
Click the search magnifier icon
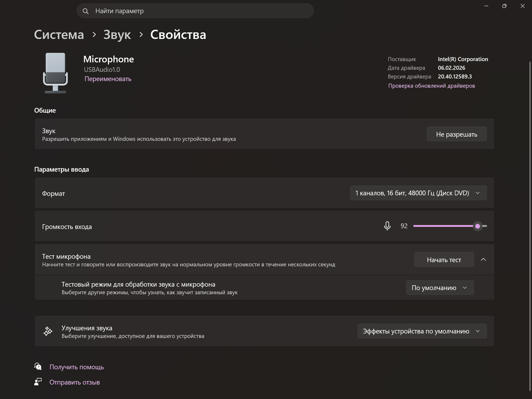pos(86,11)
